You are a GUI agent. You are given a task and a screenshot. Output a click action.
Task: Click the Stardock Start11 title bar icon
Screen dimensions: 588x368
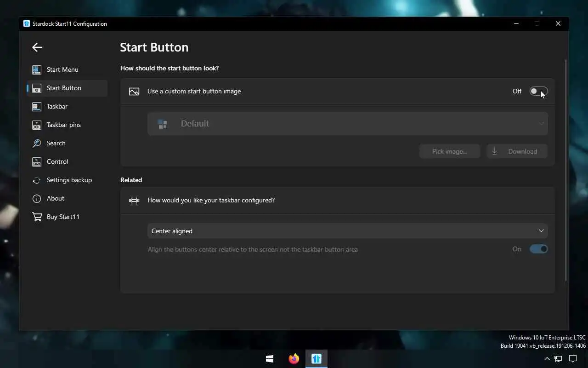[27, 23]
